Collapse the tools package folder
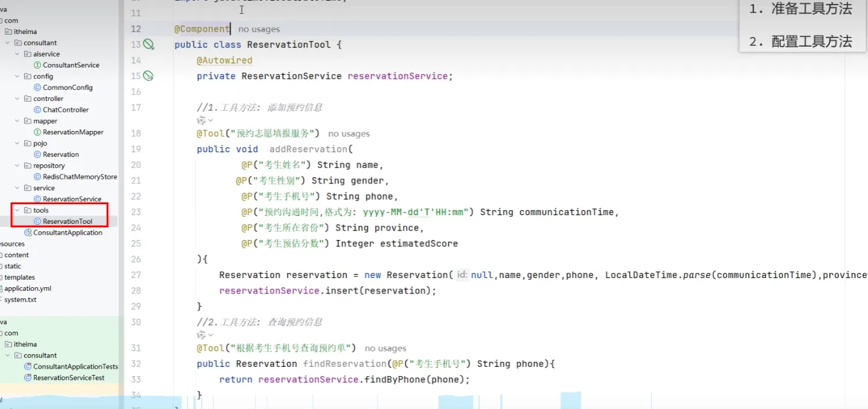This screenshot has height=409, width=868. pyautogui.click(x=17, y=211)
